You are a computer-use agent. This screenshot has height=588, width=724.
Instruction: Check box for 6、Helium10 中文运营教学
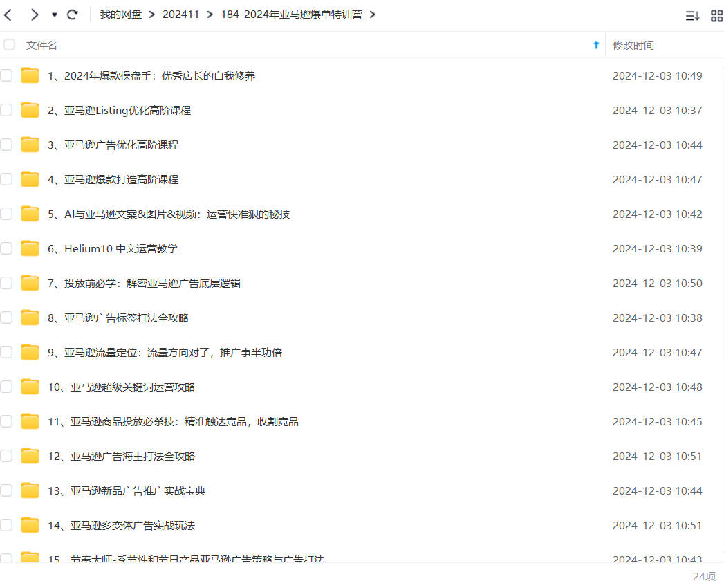[x=6, y=248]
